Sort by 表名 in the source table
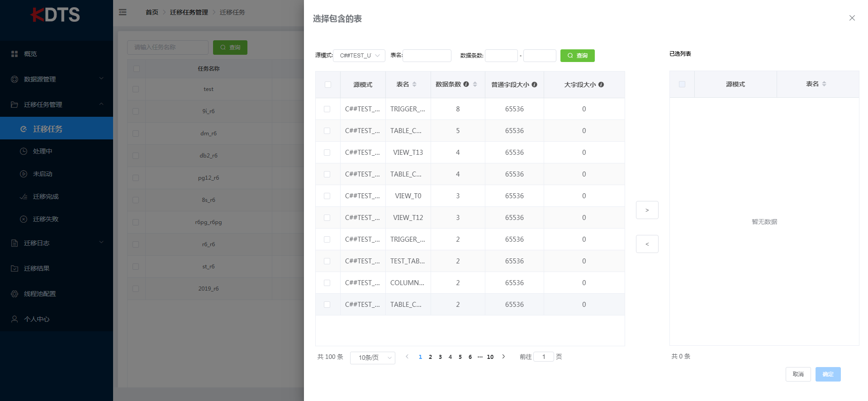 414,84
